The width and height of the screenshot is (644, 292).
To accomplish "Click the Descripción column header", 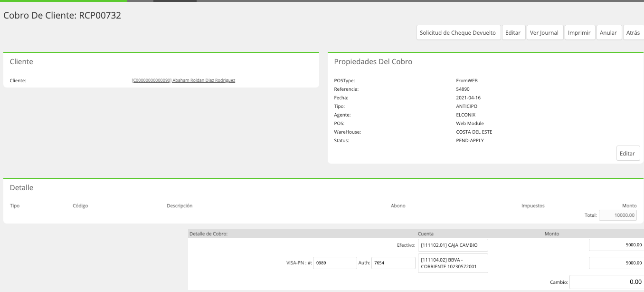I will point(180,206).
